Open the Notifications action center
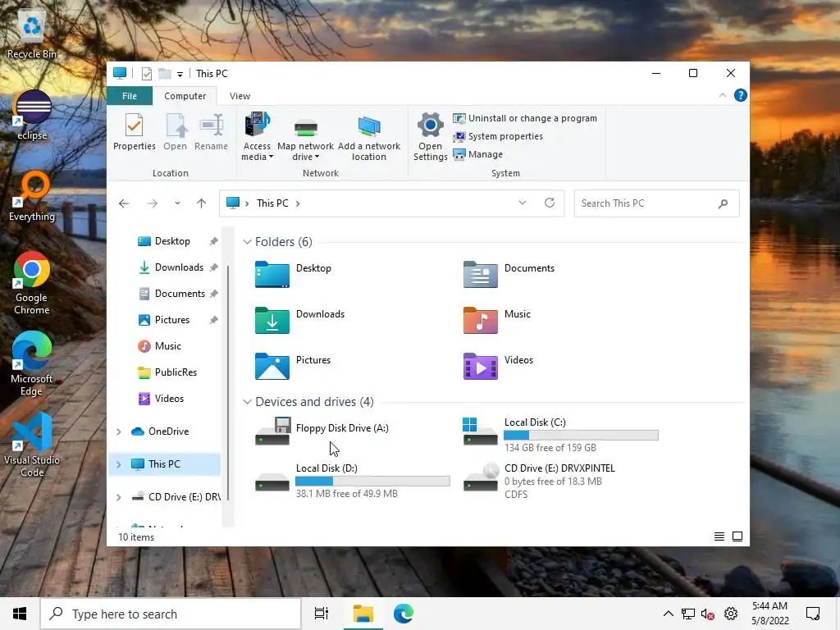Viewport: 840px width, 630px height. (x=813, y=614)
